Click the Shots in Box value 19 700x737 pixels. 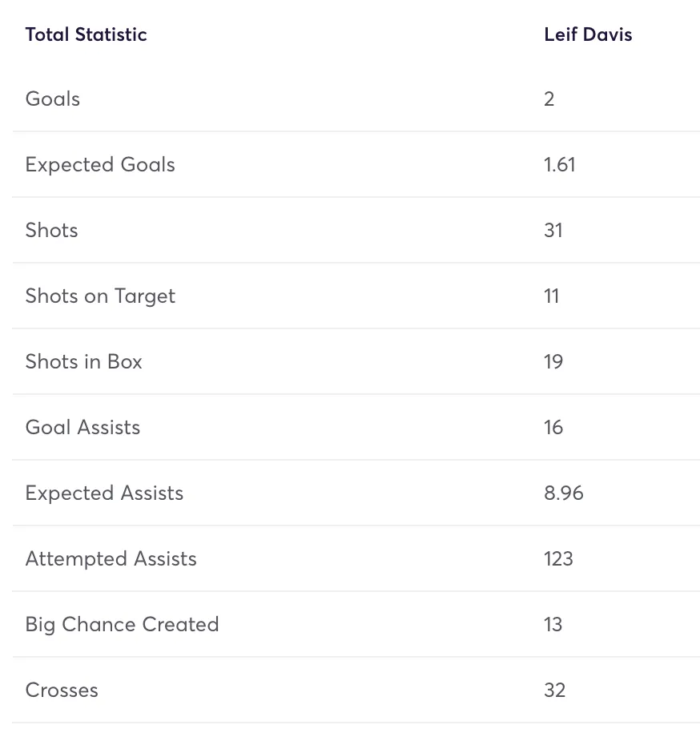point(553,362)
